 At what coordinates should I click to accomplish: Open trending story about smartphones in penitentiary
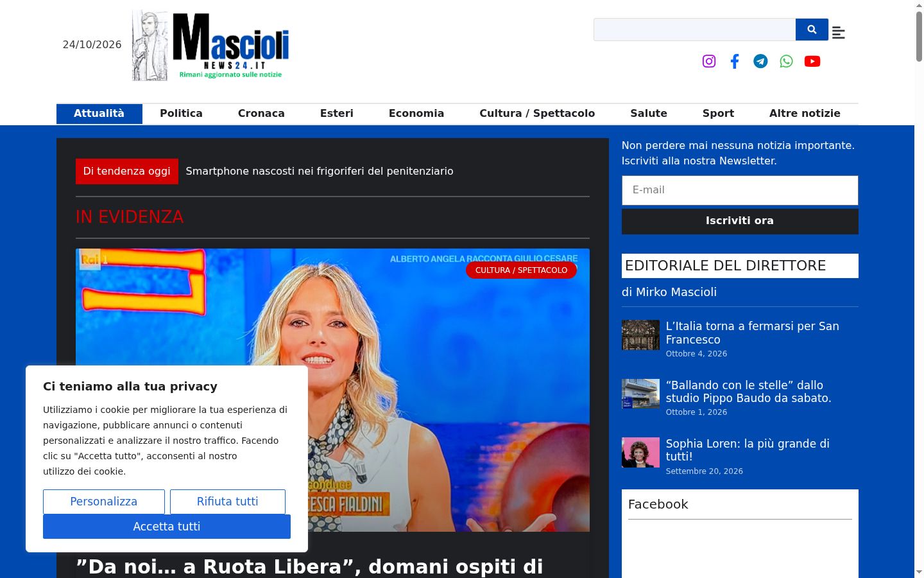[320, 171]
